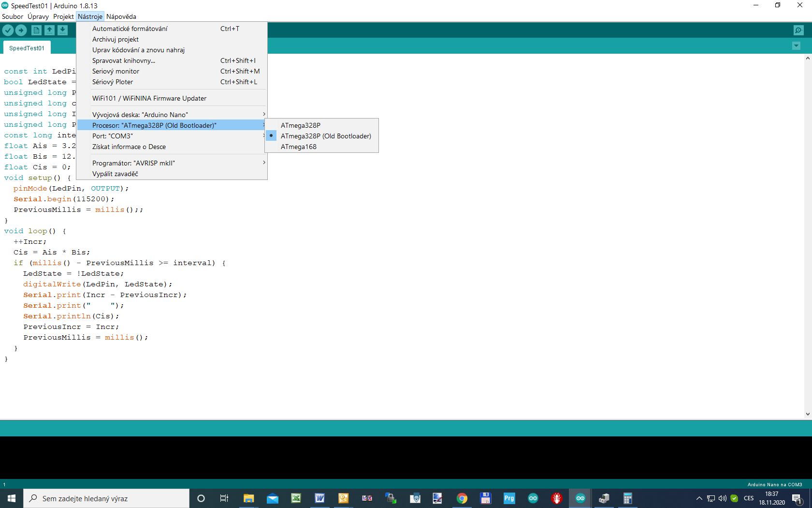
Task: Open the Soubor menu
Action: coord(13,16)
